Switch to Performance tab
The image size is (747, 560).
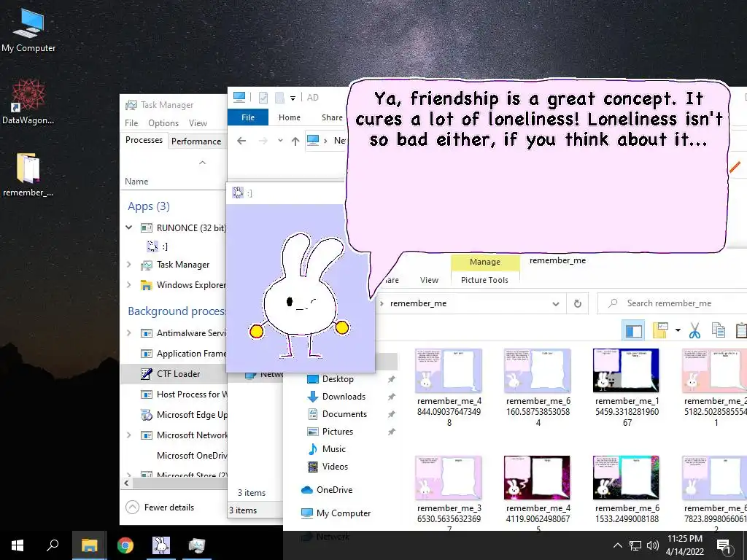pos(196,141)
